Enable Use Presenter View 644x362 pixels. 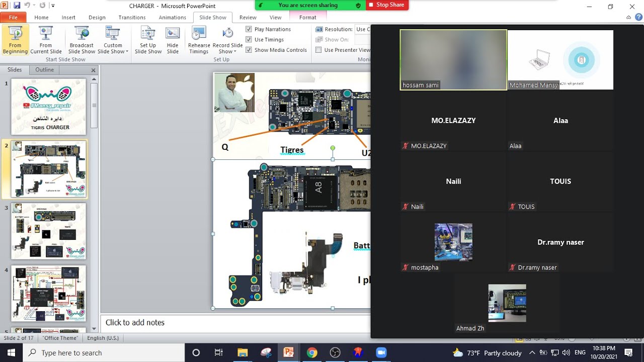(x=318, y=50)
